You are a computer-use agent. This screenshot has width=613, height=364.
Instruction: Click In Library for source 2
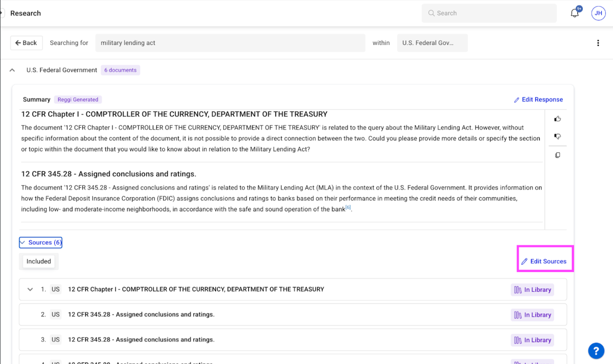tap(532, 315)
